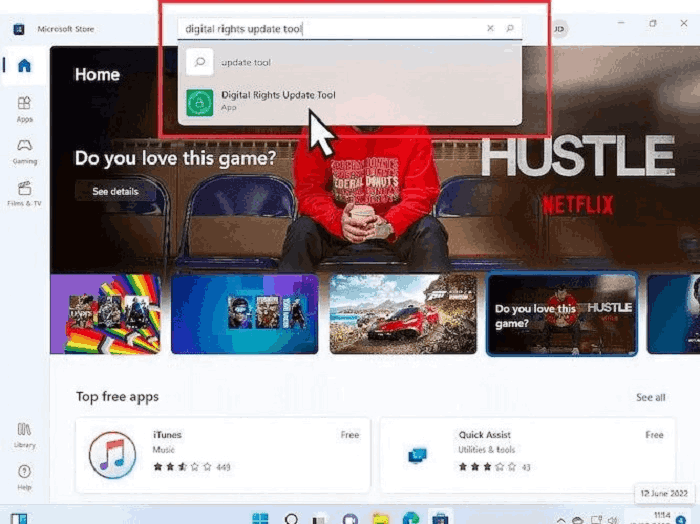Show hidden system tray icons
The image size is (700, 524).
pos(561,520)
